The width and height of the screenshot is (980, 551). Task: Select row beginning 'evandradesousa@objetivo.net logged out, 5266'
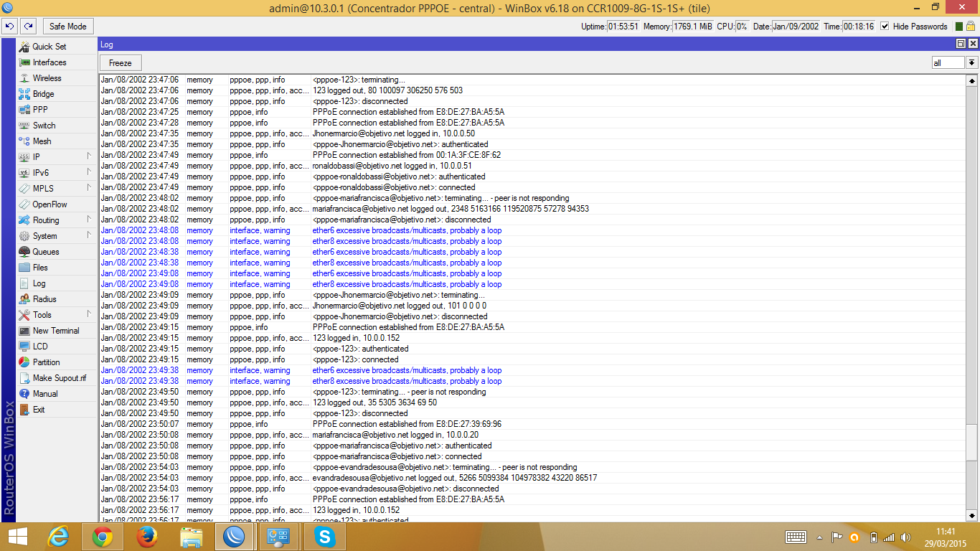point(533,478)
